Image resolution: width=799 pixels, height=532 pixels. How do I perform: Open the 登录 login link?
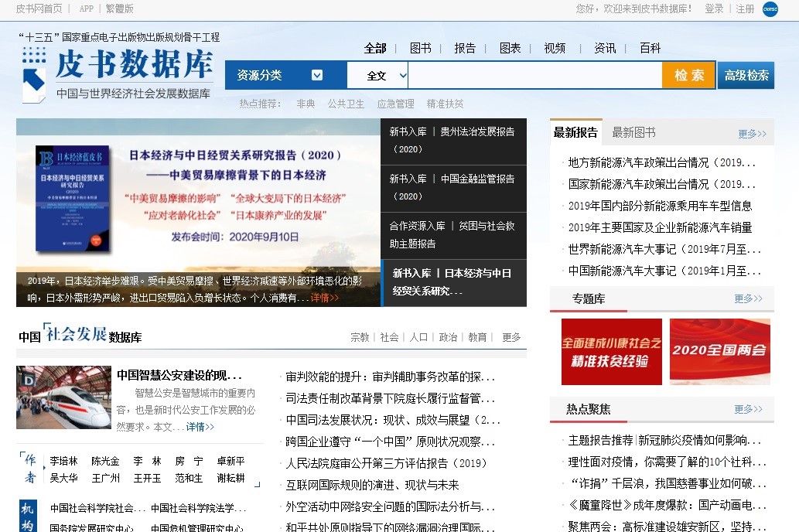[x=714, y=9]
